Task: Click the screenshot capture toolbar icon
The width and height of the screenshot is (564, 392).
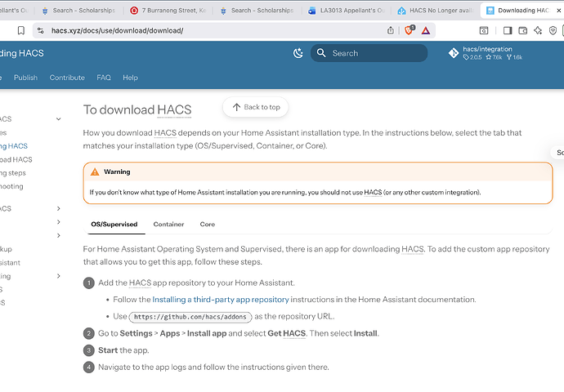Action: (x=484, y=30)
